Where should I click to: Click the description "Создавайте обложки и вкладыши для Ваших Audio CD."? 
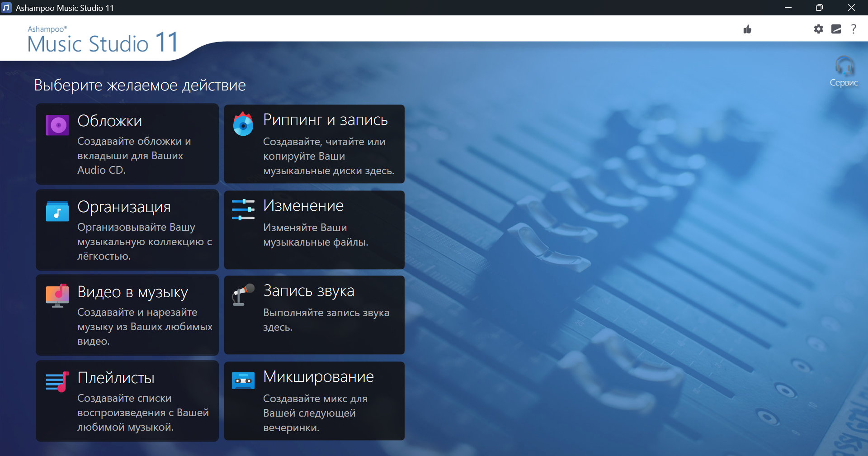point(134,156)
